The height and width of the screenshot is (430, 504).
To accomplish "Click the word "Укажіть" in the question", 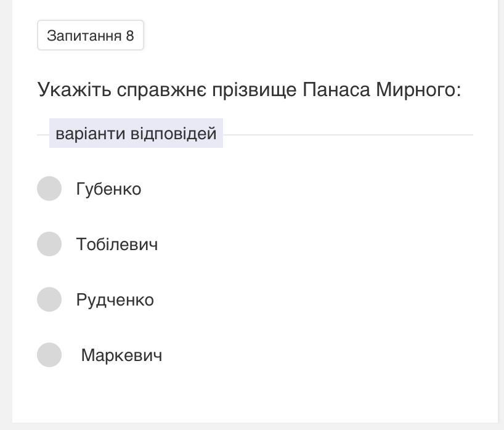I will 75,90.
